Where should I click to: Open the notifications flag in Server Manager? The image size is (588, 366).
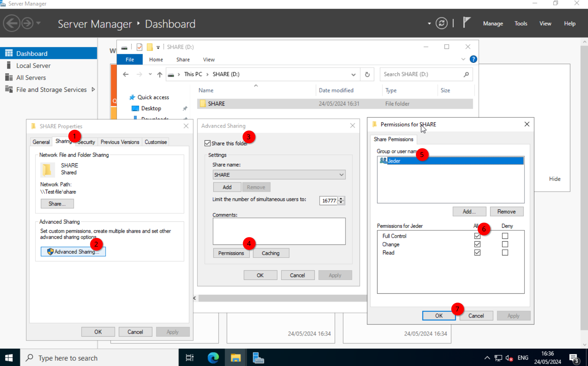click(x=467, y=23)
